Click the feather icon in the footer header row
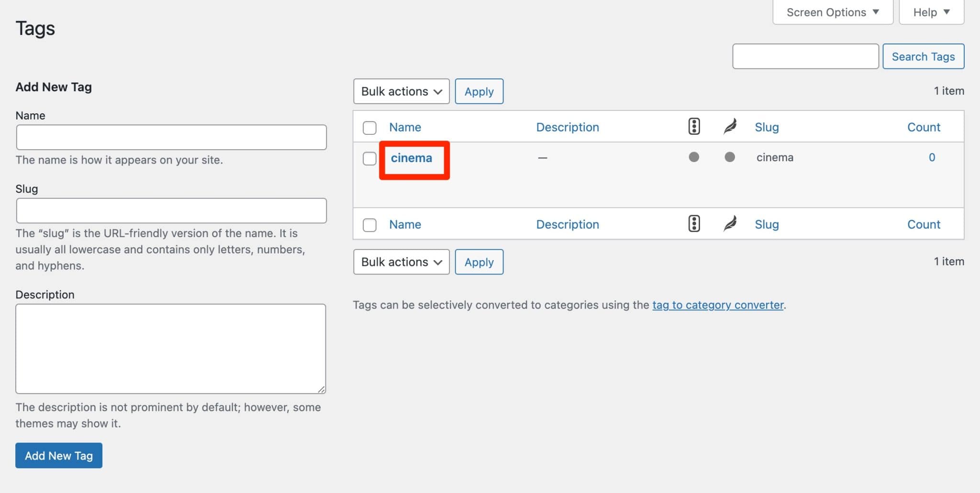Screen dimensions: 980x493 pyautogui.click(x=729, y=223)
